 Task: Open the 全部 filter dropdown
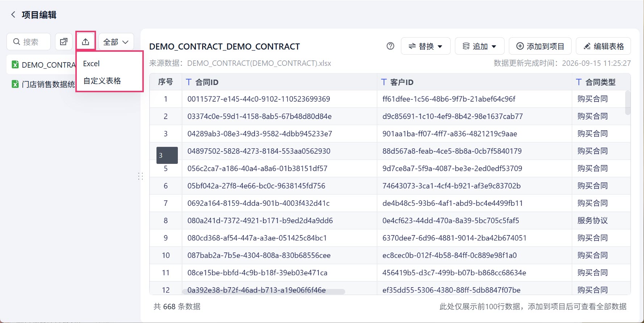pyautogui.click(x=116, y=42)
